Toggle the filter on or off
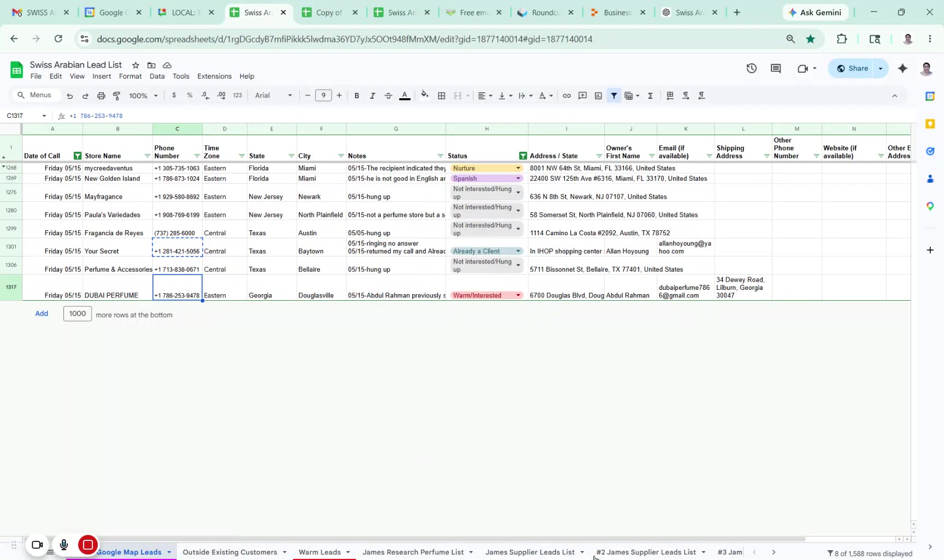The width and height of the screenshot is (944, 560). pyautogui.click(x=614, y=96)
